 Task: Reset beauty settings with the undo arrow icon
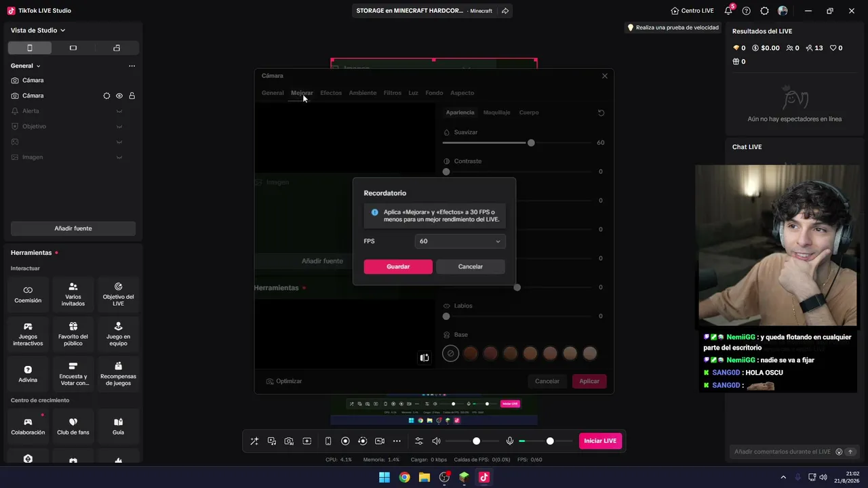[601, 113]
